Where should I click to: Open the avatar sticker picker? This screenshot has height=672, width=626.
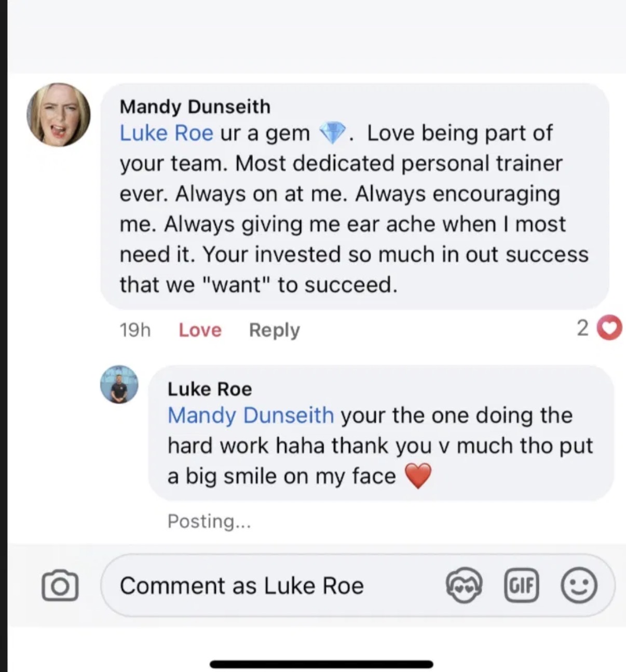pyautogui.click(x=464, y=586)
